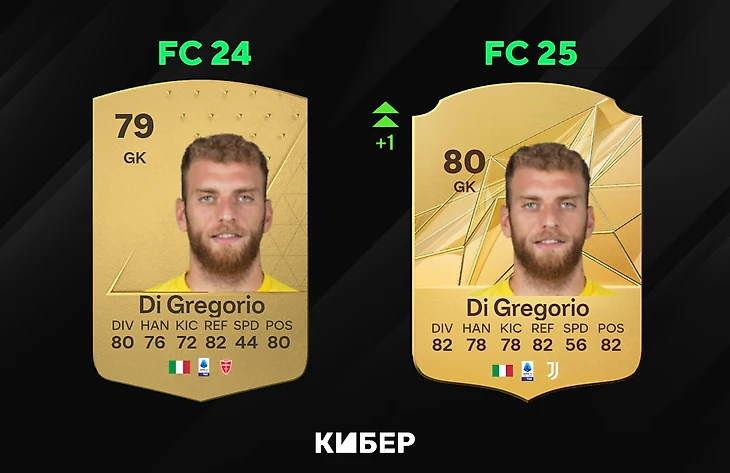
Task: Click the FC 25 heading
Action: pyautogui.click(x=531, y=53)
